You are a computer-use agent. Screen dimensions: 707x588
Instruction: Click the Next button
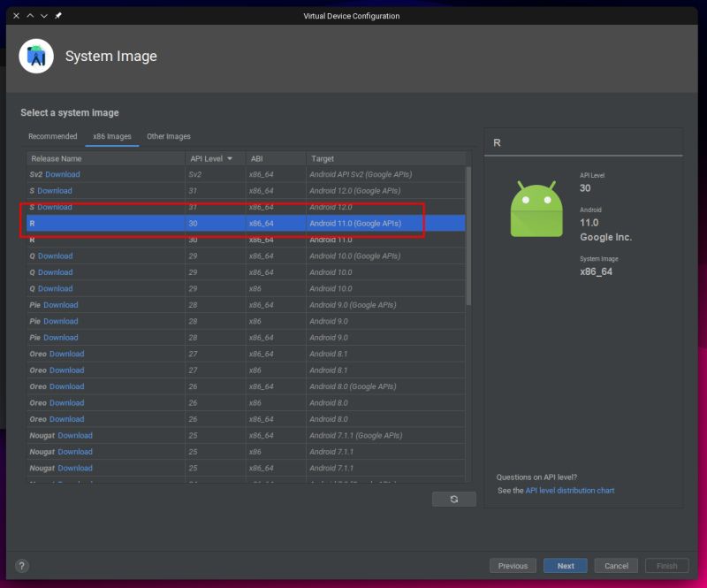(566, 565)
